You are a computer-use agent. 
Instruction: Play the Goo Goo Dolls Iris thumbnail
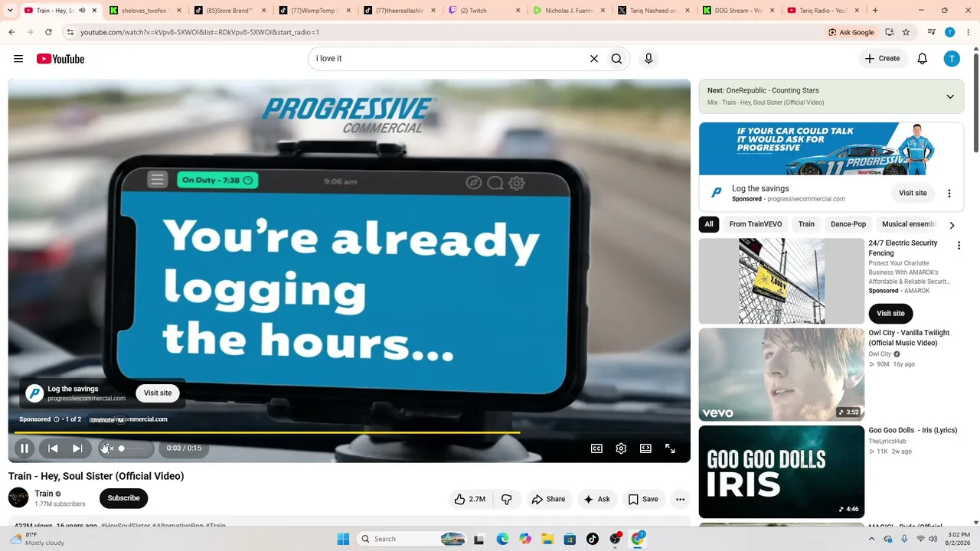(782, 472)
